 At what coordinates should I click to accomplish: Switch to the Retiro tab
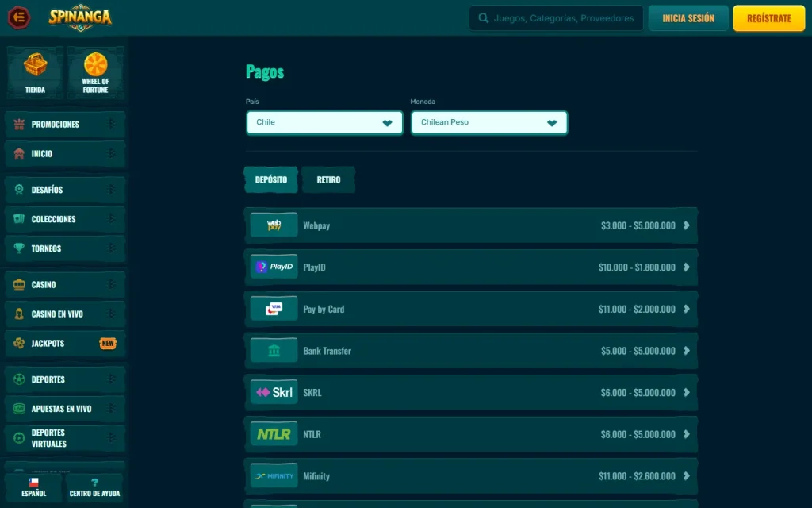click(x=328, y=180)
